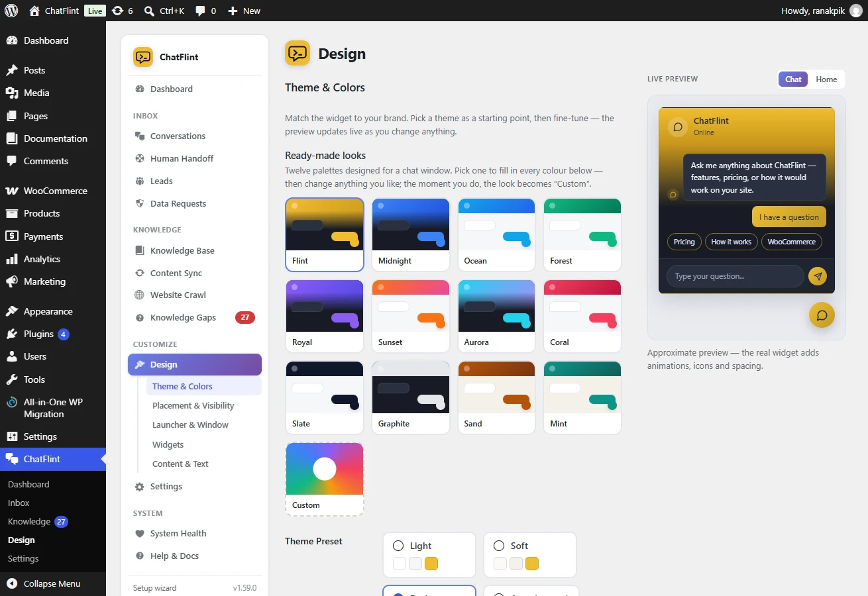The width and height of the screenshot is (868, 596).
Task: Click the Data Requests shield icon
Action: [140, 203]
